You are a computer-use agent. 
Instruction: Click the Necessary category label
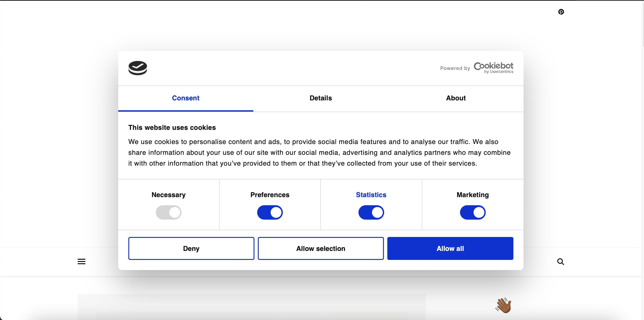point(168,195)
